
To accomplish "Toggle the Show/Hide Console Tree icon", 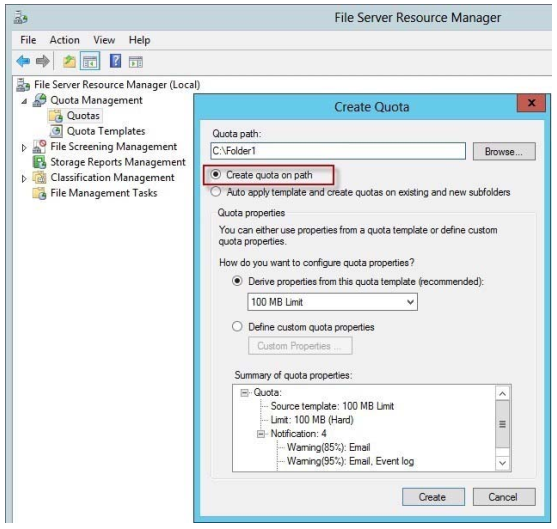I will click(90, 61).
